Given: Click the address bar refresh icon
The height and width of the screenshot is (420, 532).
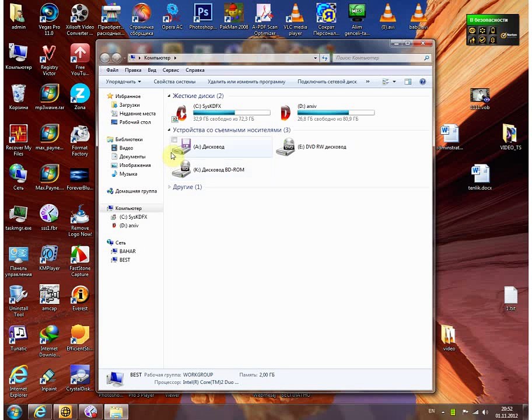Looking at the screenshot, I should pos(325,58).
